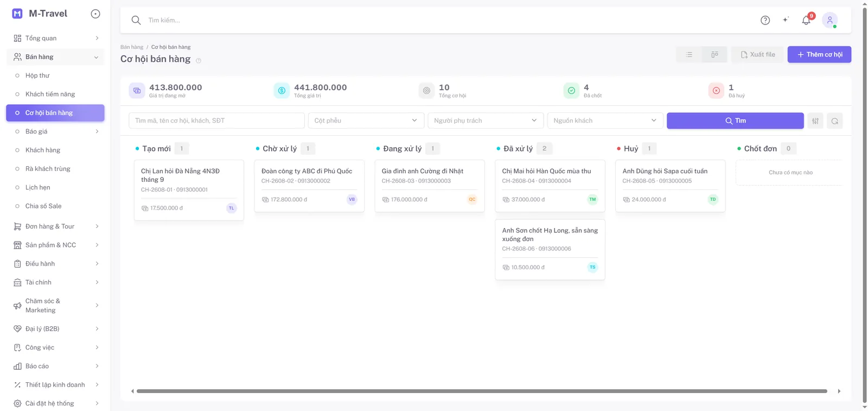
Task: Click the Bán hàng breadcrumb link
Action: [132, 47]
